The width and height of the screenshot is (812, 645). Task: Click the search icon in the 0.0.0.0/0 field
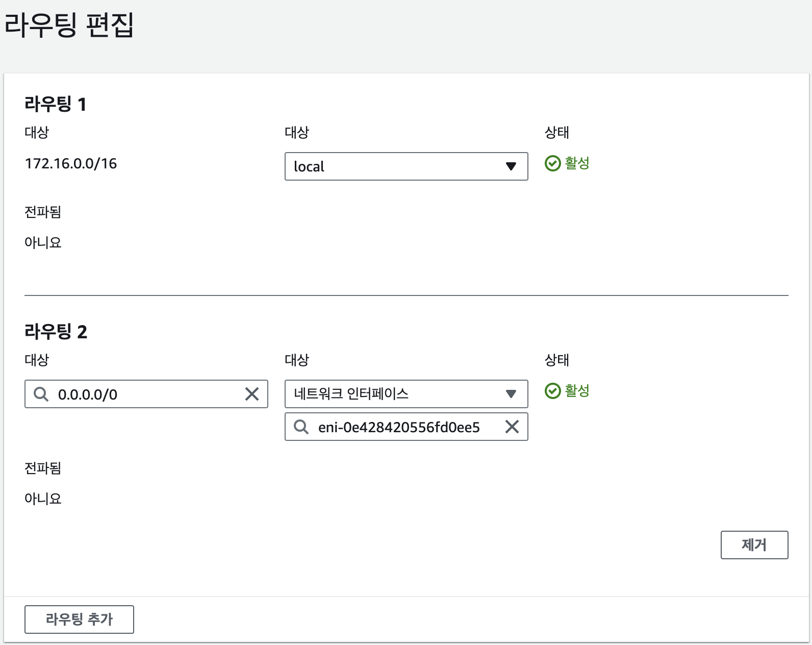point(41,394)
